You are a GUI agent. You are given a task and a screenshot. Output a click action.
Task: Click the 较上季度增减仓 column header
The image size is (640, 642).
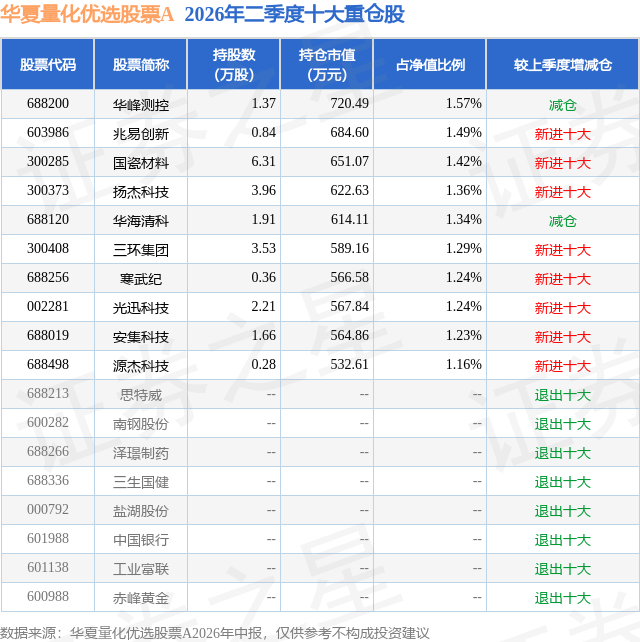[563, 65]
